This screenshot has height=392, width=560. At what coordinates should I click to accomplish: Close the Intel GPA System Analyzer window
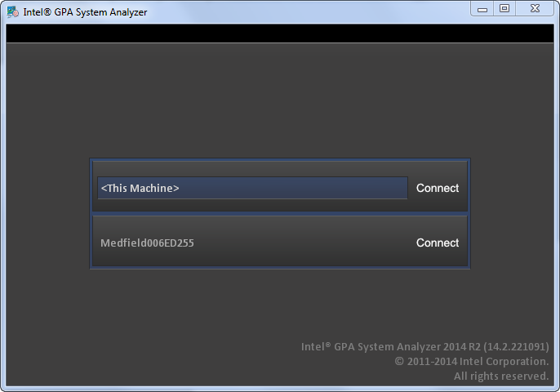(x=535, y=9)
